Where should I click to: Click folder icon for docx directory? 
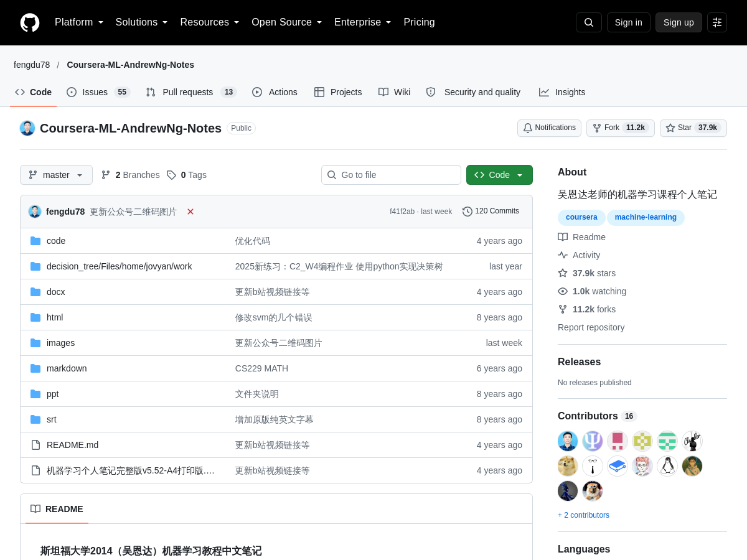pos(35,292)
